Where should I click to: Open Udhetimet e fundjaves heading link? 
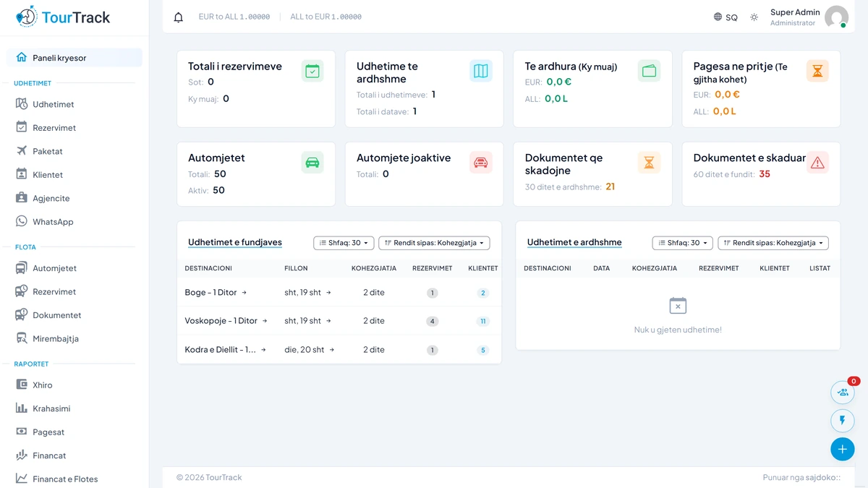[x=235, y=243]
